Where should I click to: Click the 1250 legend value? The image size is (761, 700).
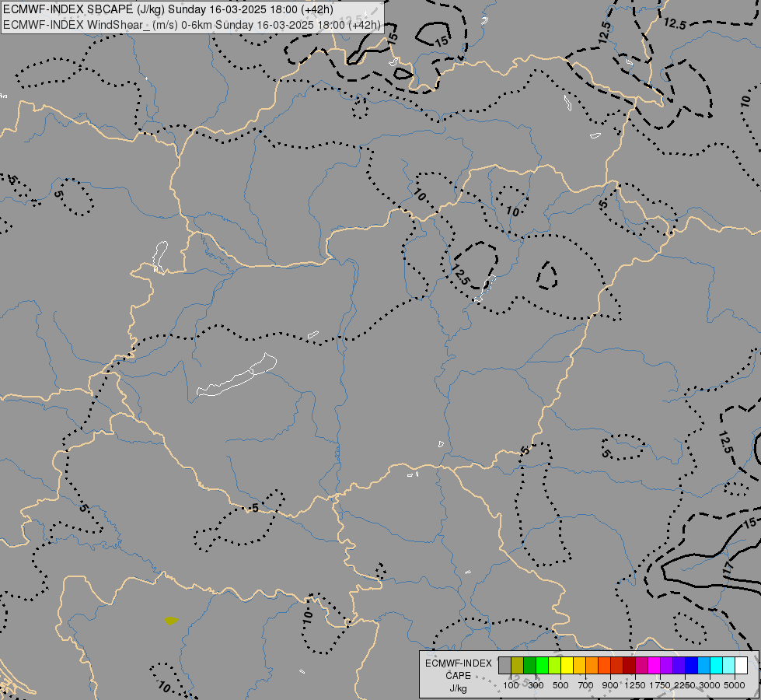635,685
